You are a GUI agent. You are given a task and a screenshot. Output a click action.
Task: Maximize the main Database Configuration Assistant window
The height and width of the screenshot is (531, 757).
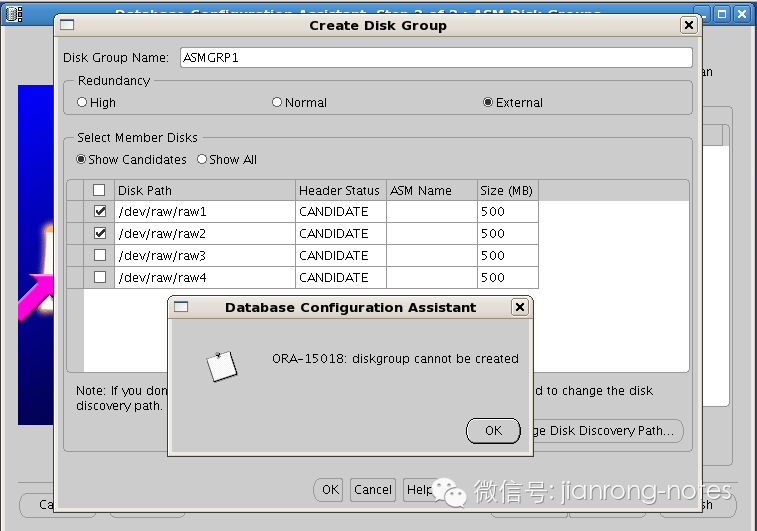point(722,14)
